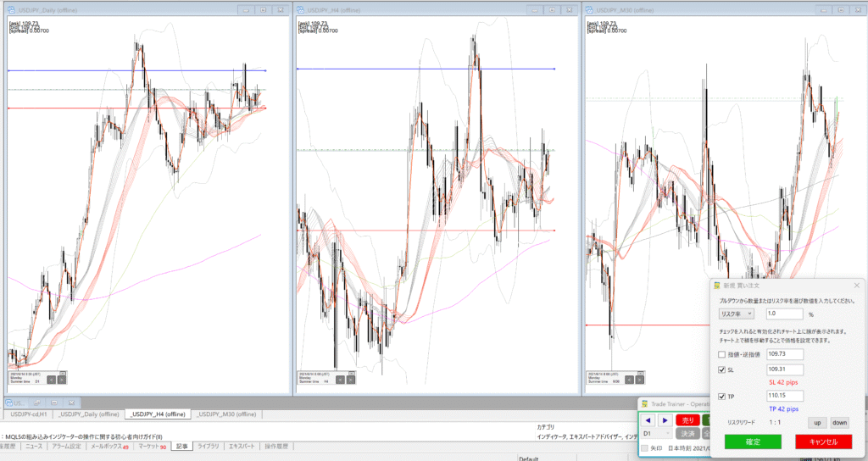Step forward one bar in Trade Trainer
Viewport: 868px width, 461px height.
[665, 420]
